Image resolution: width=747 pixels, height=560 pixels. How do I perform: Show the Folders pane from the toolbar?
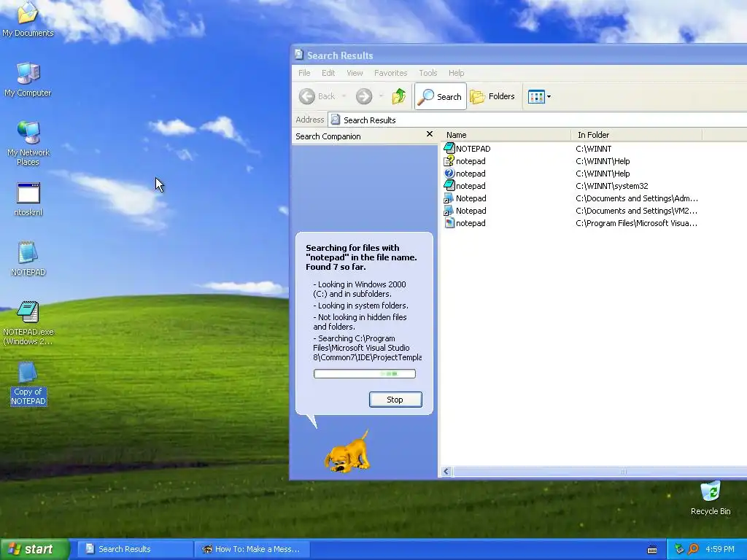492,96
